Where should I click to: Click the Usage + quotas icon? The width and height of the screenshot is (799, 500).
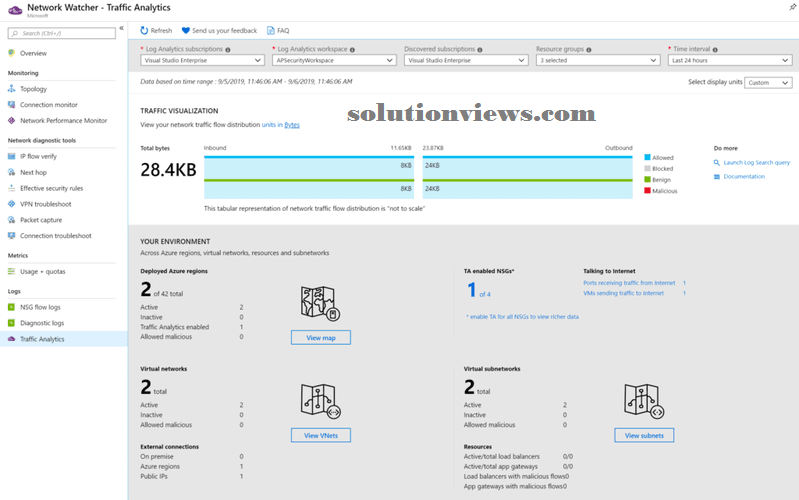[x=12, y=271]
